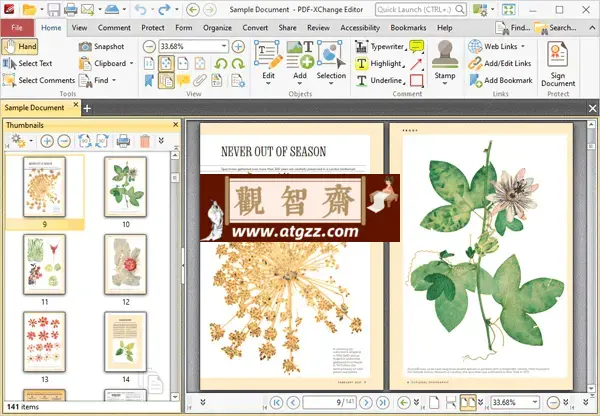600x416 pixels.
Task: Shrink thumbnails with minus icon
Action: click(64, 141)
